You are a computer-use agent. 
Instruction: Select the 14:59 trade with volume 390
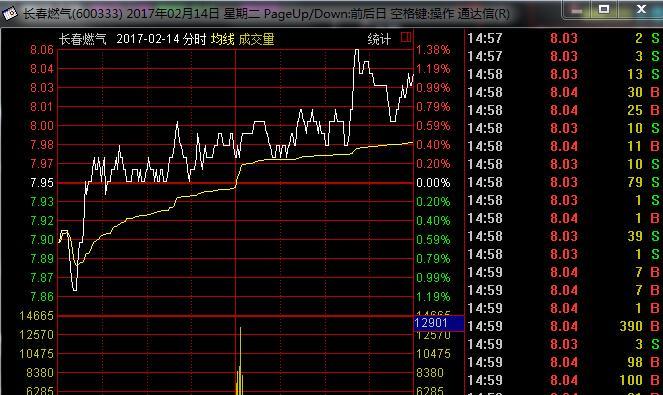click(x=564, y=326)
